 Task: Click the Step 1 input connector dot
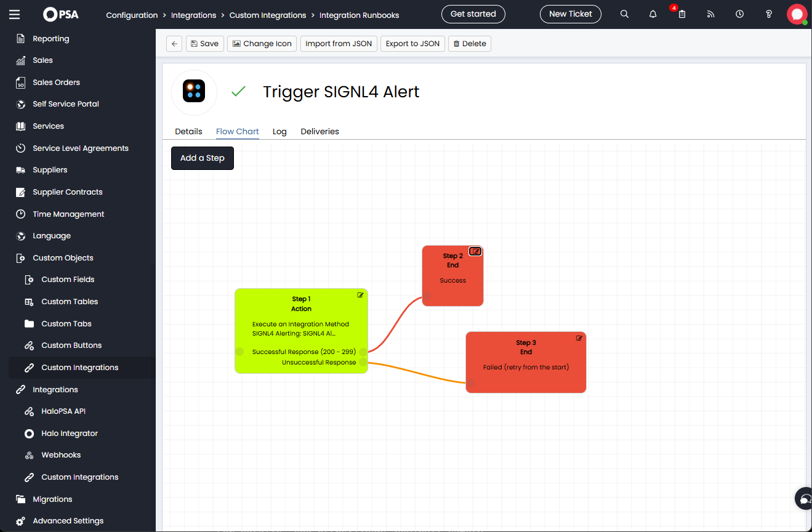(x=239, y=351)
